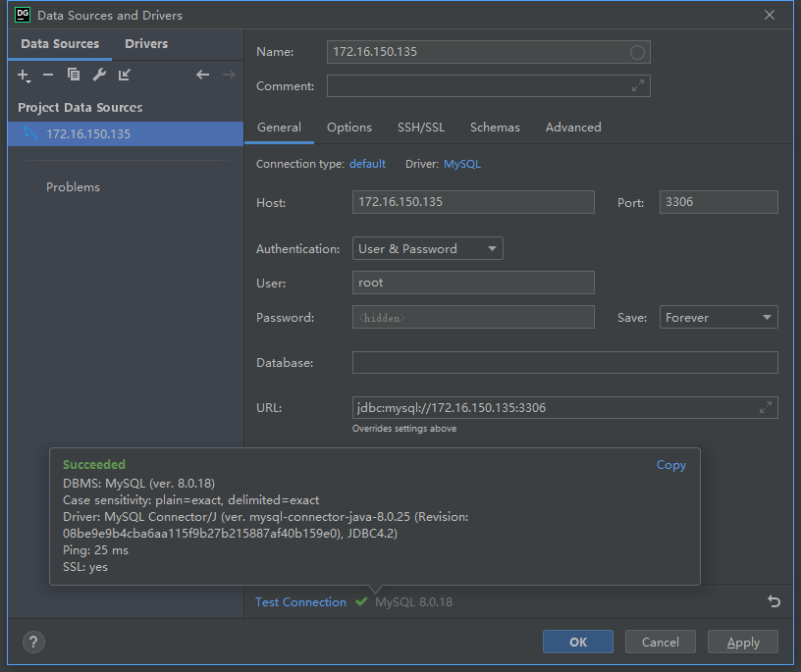Open the General tab
Image resolution: width=801 pixels, height=672 pixels.
279,128
